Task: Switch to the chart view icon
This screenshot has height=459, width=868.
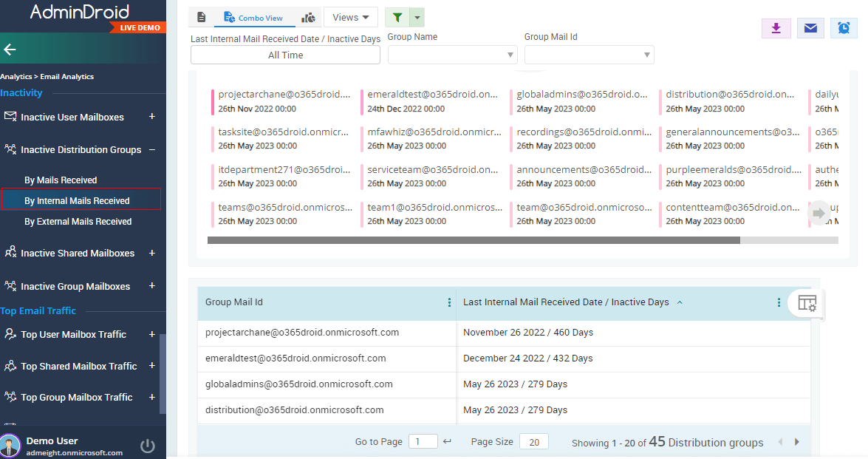Action: pyautogui.click(x=308, y=18)
